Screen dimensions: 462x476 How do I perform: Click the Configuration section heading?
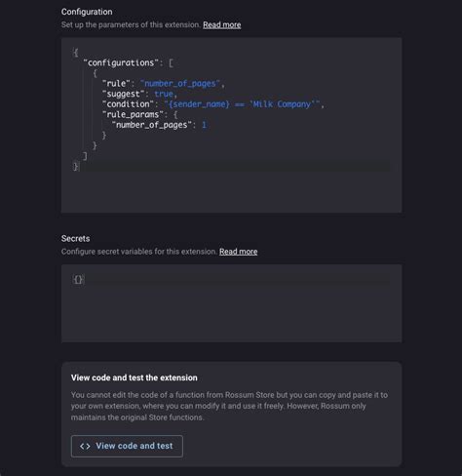87,12
